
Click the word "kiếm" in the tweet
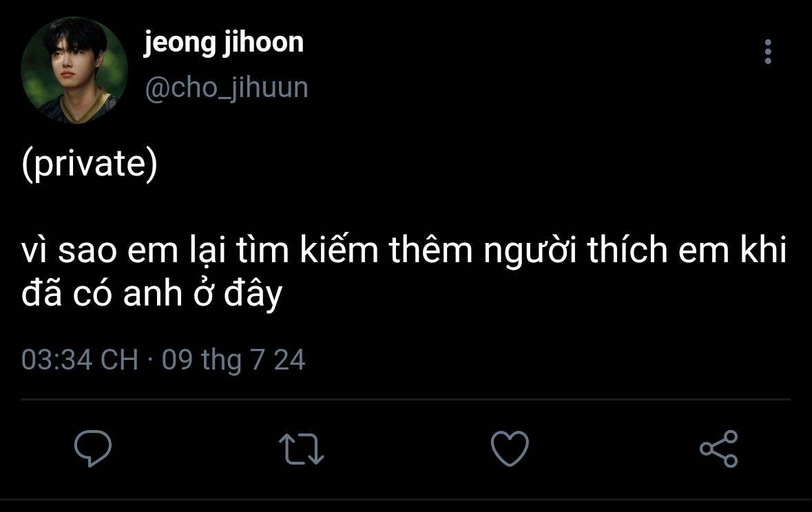339,252
